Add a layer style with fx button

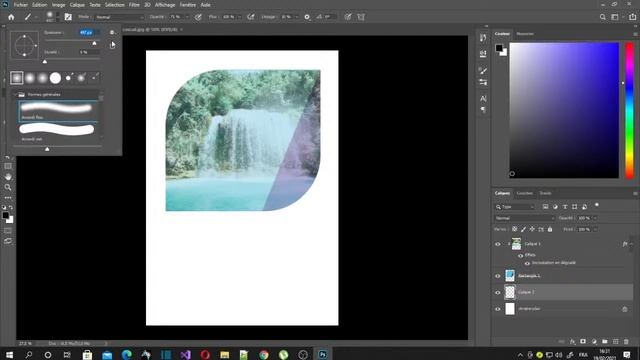573,342
